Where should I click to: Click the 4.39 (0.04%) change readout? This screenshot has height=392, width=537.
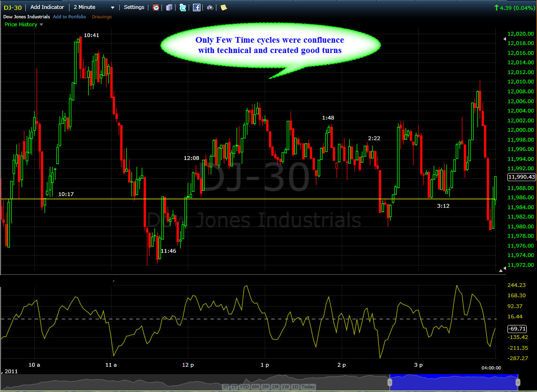514,8
